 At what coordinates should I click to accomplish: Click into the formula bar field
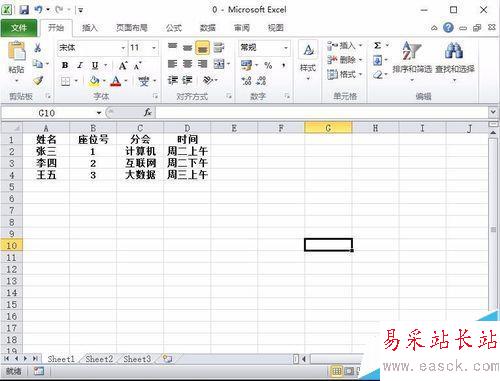pos(321,113)
